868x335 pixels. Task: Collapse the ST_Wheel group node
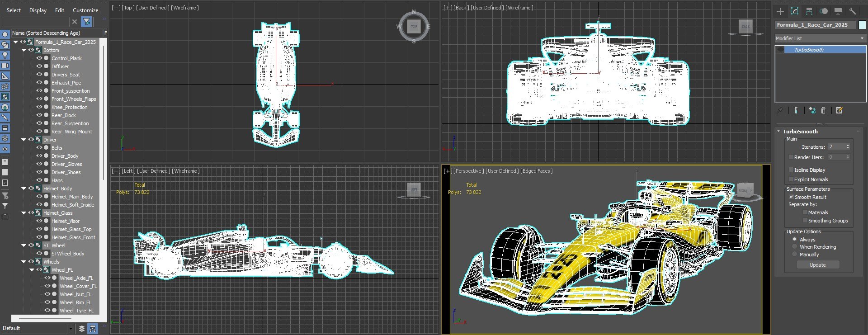tap(24, 245)
